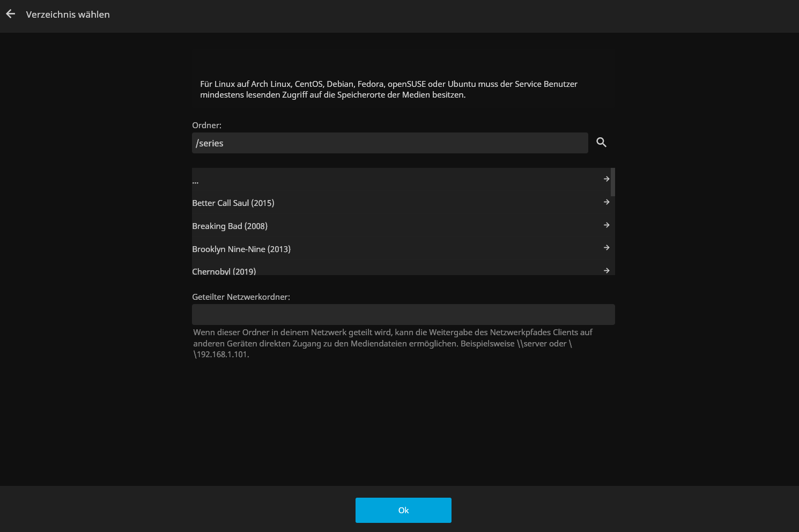Click the folder list scrollbar thumb

[612, 182]
